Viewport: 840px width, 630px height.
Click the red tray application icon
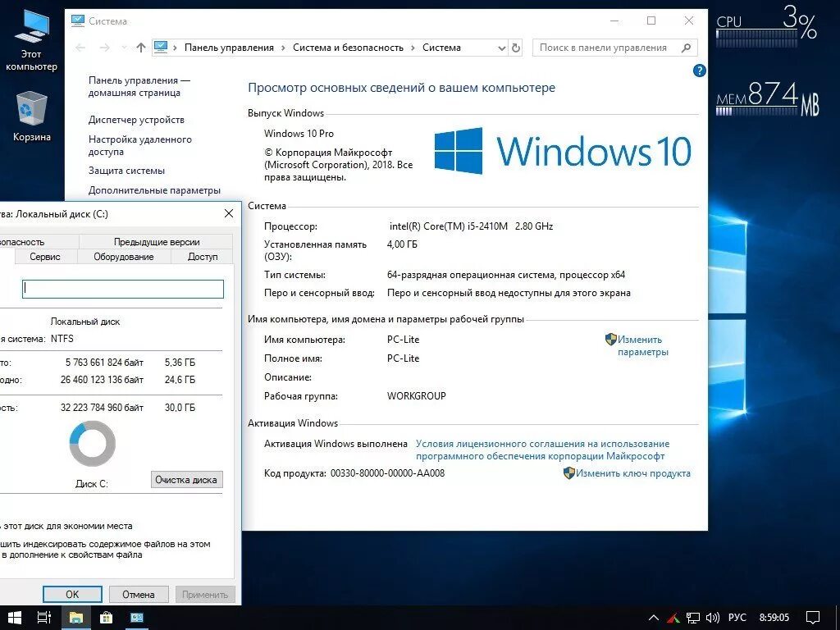(673, 619)
